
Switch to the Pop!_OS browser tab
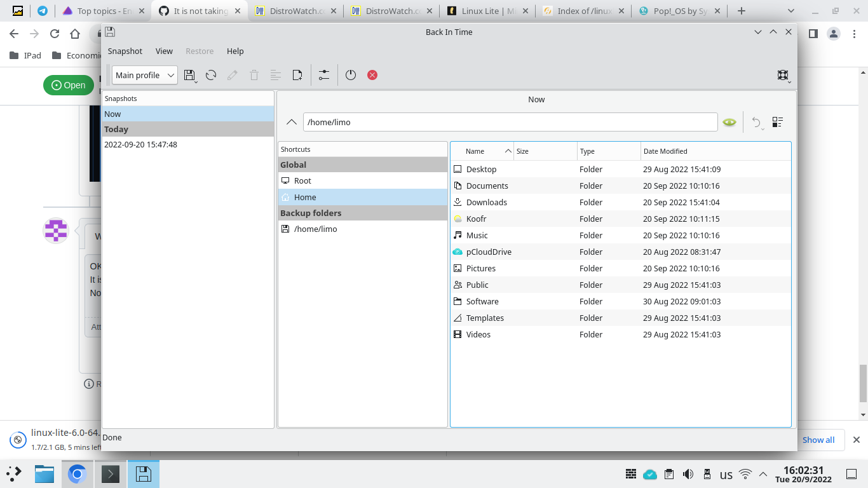[679, 11]
